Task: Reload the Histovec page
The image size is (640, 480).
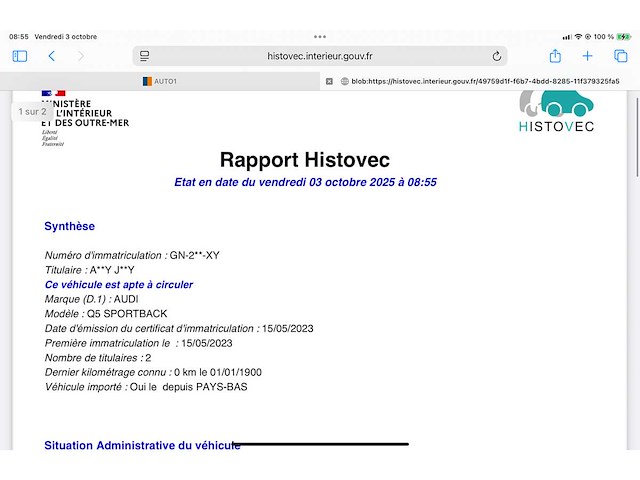Action: (497, 56)
